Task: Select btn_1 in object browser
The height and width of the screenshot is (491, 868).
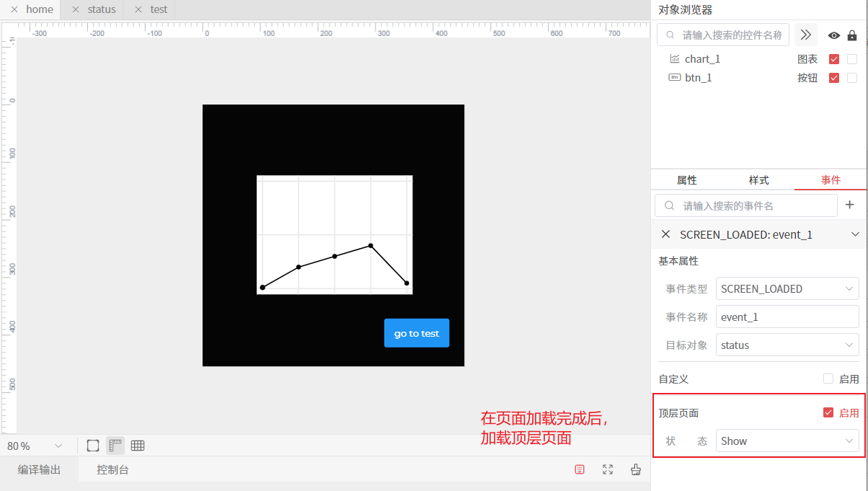Action: [699, 78]
